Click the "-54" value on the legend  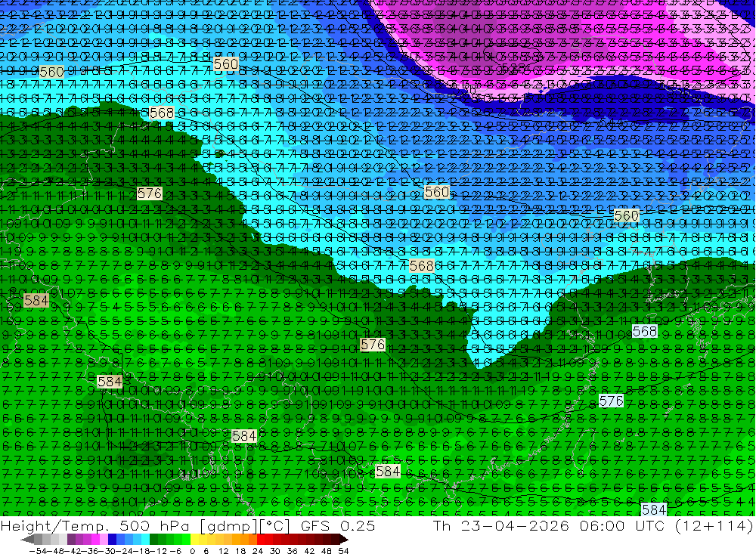click(x=38, y=551)
